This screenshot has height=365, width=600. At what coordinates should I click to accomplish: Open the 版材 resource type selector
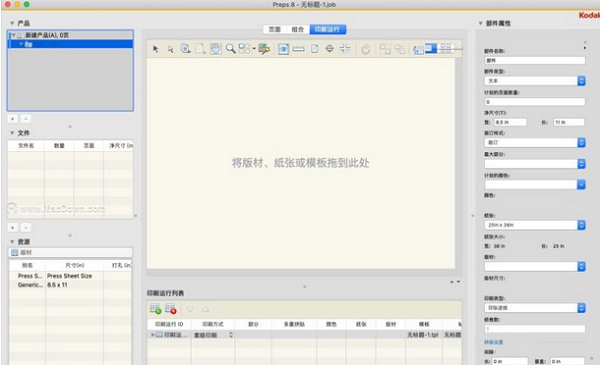(x=70, y=253)
